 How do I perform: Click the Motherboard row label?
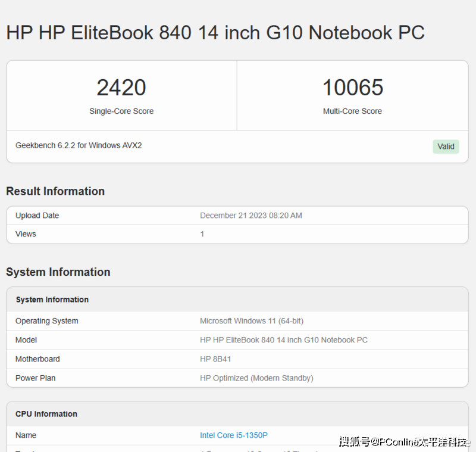(37, 359)
